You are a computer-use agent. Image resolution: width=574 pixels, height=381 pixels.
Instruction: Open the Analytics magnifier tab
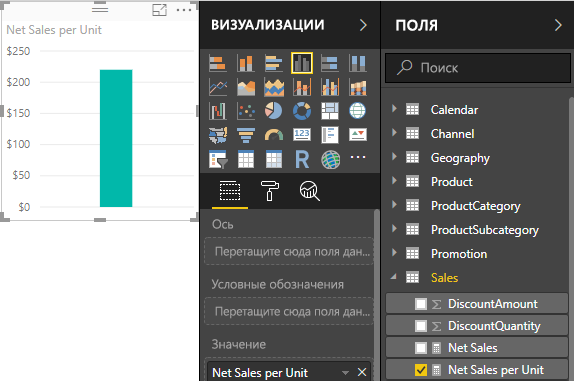309,191
